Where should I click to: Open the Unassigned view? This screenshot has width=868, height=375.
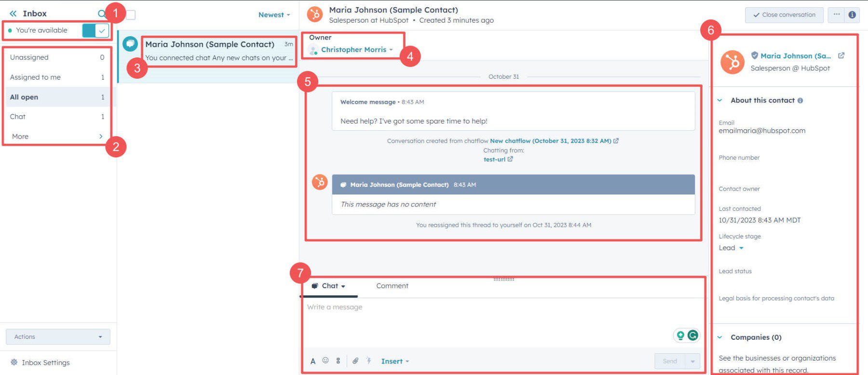click(57, 57)
